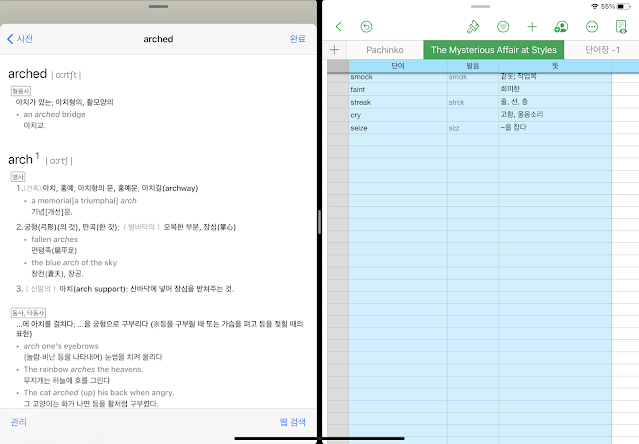Open the format paintbrush panel
This screenshot has height=444, width=639.
pos(473,27)
